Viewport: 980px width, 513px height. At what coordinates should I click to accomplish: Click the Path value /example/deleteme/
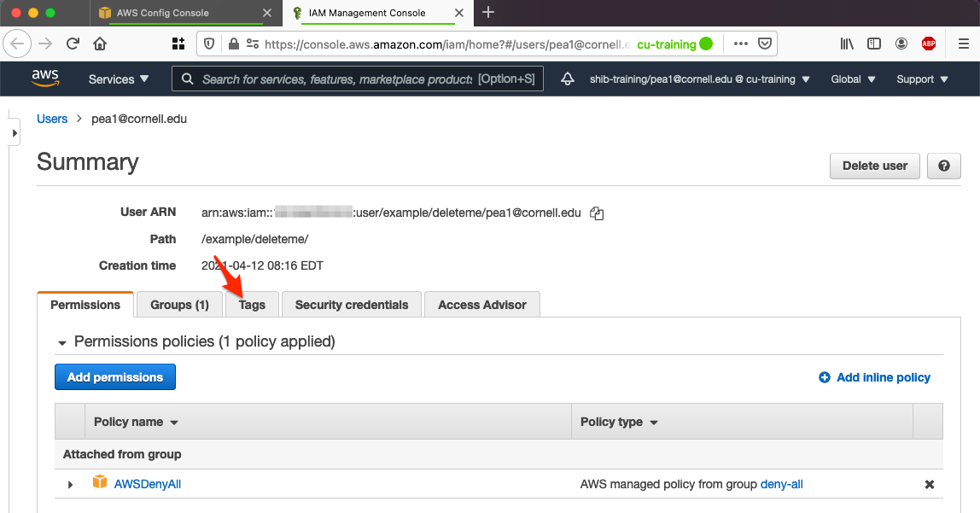tap(254, 239)
